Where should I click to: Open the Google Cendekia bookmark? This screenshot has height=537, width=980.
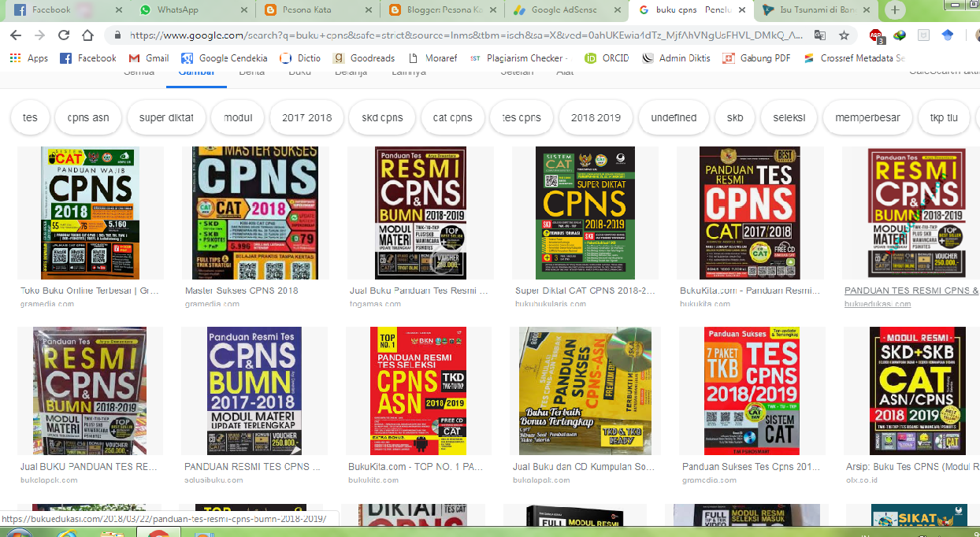tap(225, 58)
